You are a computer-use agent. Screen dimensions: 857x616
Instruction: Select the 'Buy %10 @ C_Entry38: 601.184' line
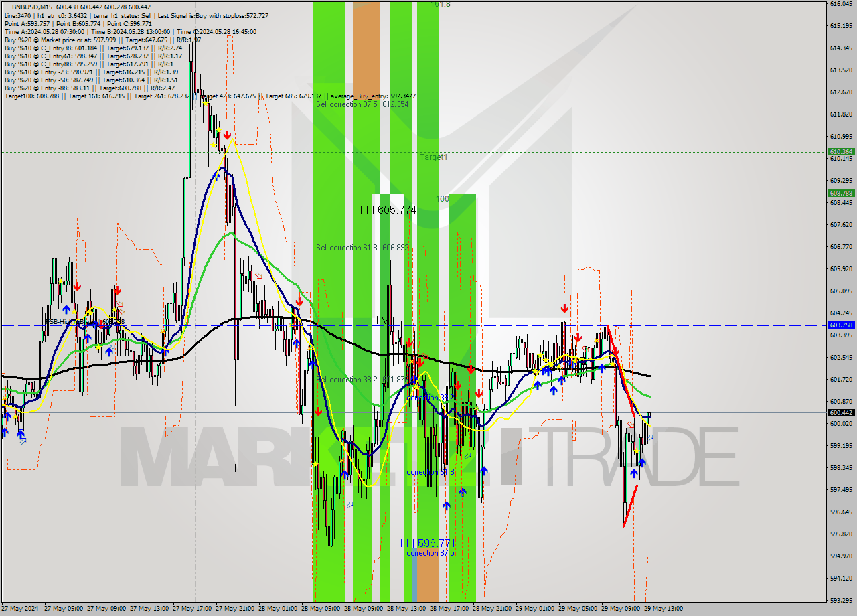[93, 48]
